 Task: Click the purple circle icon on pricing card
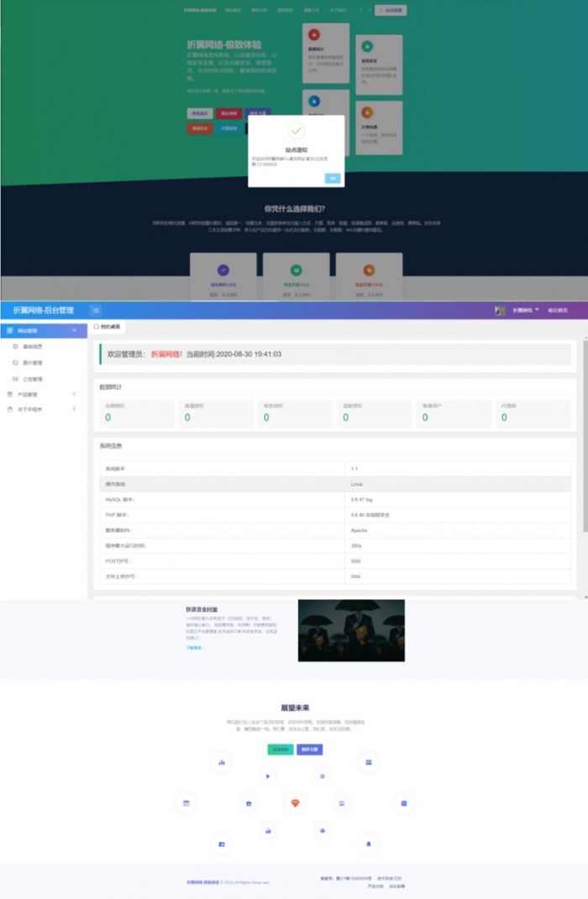(x=223, y=270)
